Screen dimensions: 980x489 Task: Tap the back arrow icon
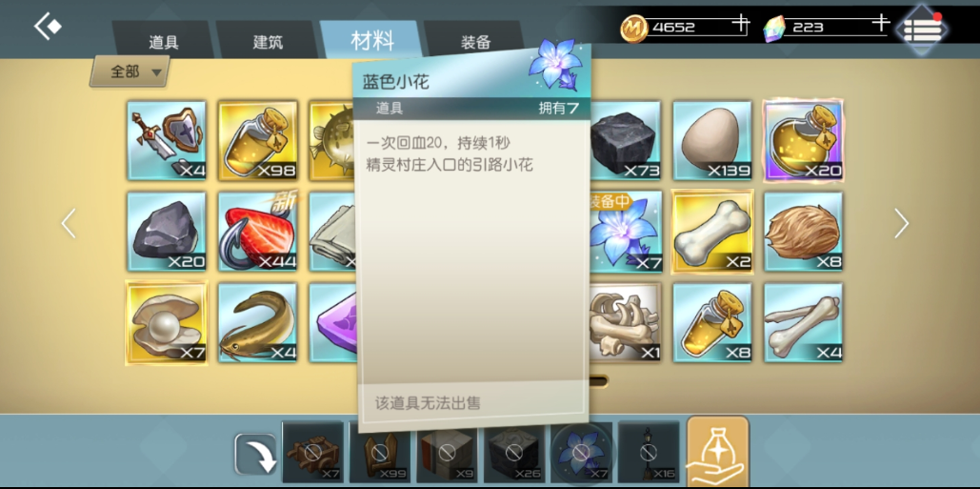(48, 27)
